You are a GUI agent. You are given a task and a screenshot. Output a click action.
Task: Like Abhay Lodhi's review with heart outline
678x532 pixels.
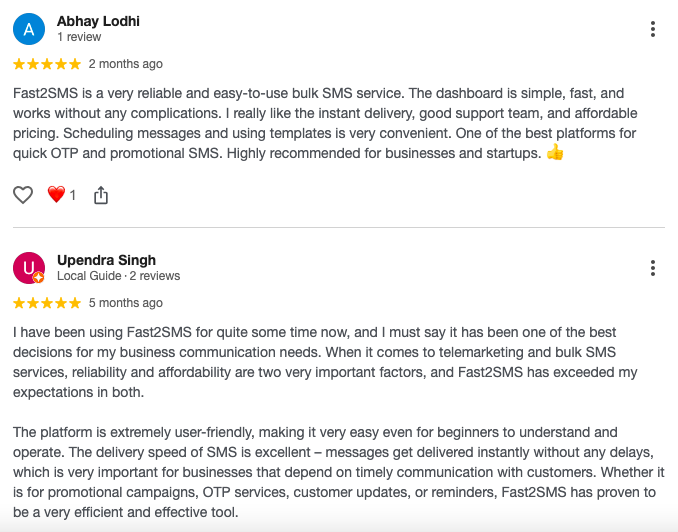pyautogui.click(x=23, y=195)
